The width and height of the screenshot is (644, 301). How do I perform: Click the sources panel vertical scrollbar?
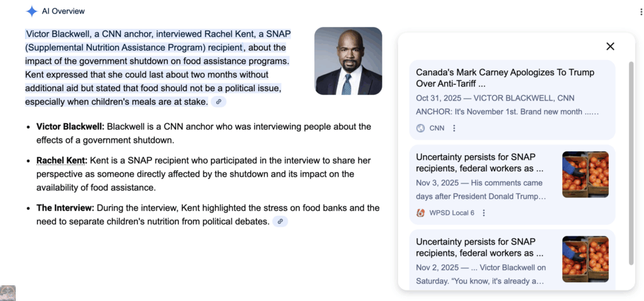click(631, 163)
